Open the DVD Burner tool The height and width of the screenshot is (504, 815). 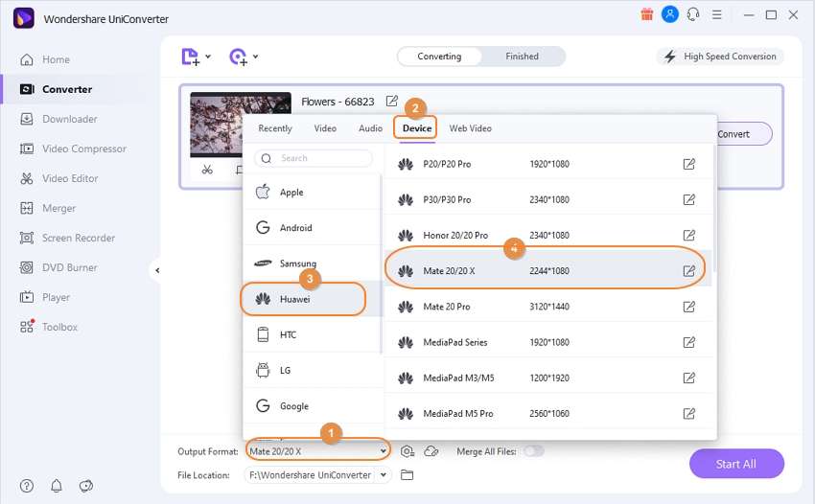tap(58, 267)
